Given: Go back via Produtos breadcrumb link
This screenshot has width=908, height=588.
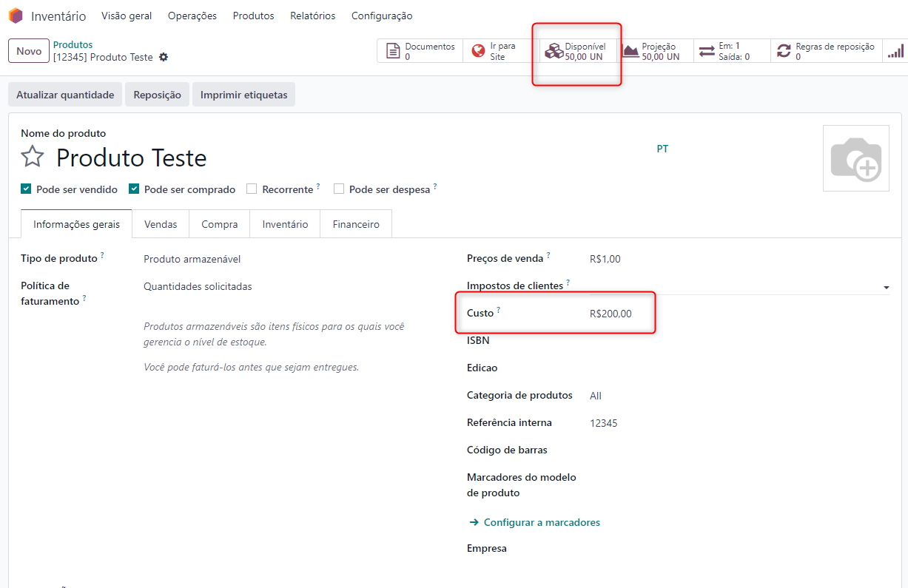Looking at the screenshot, I should [x=73, y=44].
